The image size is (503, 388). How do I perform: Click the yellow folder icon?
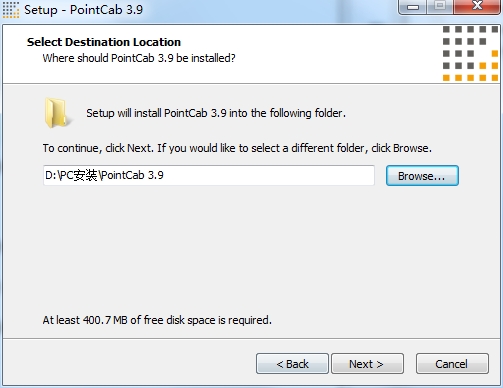pos(56,113)
